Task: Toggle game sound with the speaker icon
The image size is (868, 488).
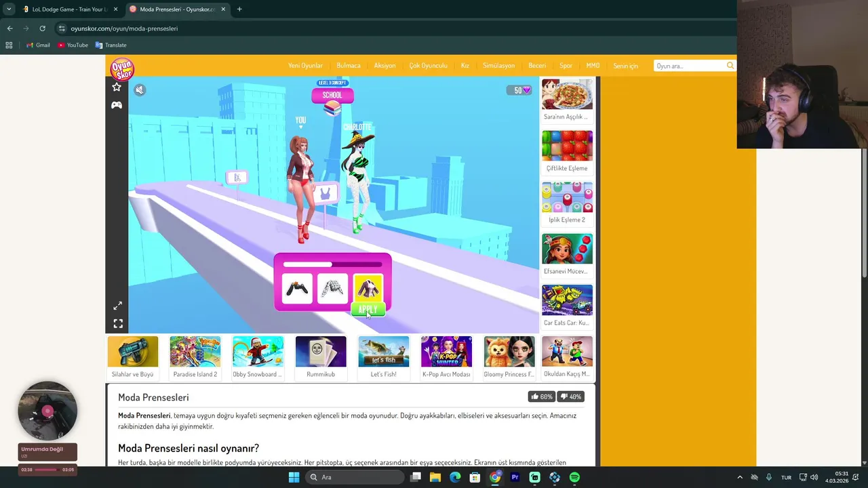Action: tap(139, 89)
